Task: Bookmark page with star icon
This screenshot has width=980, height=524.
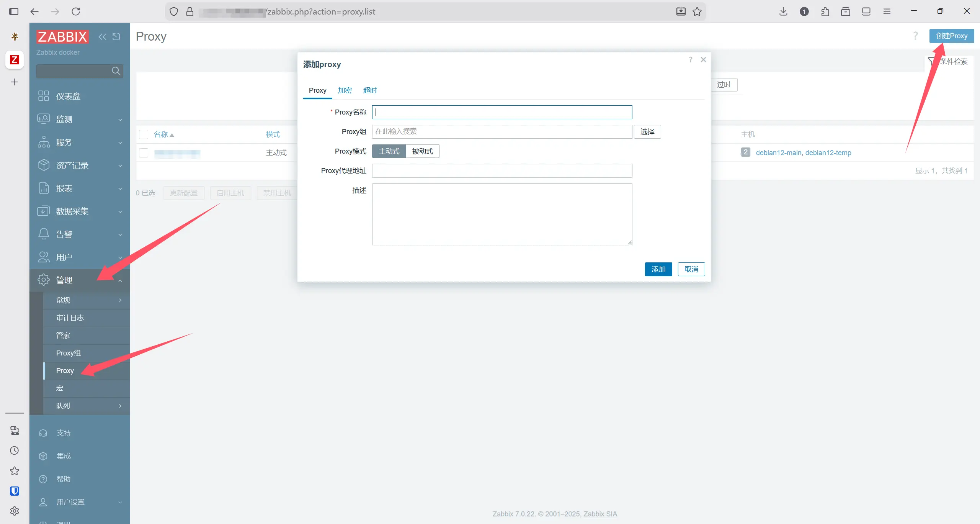Action: 697,11
